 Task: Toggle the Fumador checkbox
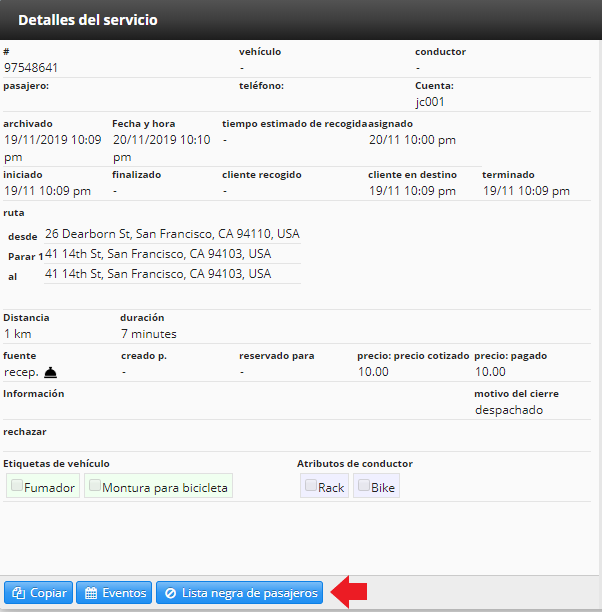point(17,485)
